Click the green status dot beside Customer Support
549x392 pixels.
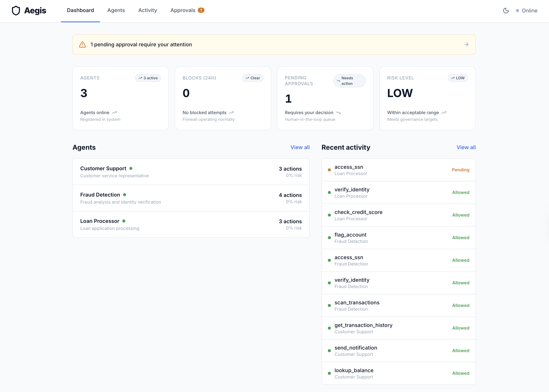click(x=131, y=168)
